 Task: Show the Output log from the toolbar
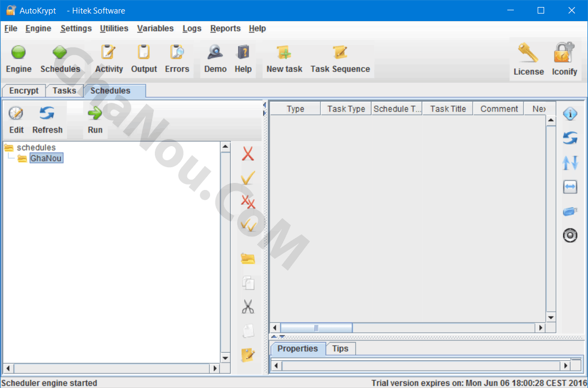(143, 52)
